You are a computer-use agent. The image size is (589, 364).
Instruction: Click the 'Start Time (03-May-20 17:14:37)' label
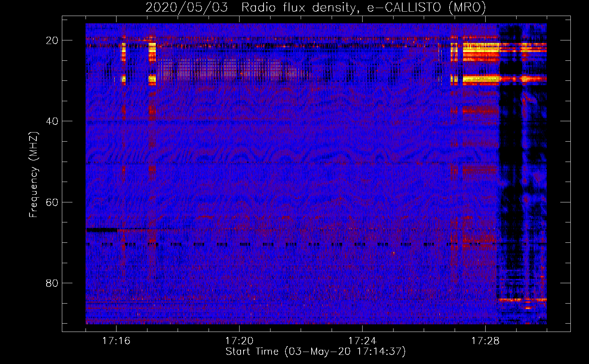tap(316, 352)
